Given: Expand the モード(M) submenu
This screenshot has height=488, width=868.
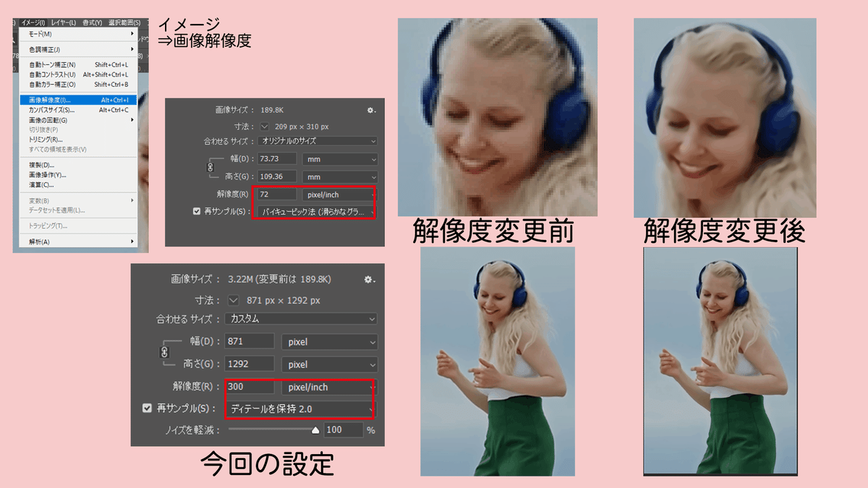Looking at the screenshot, I should coord(78,34).
